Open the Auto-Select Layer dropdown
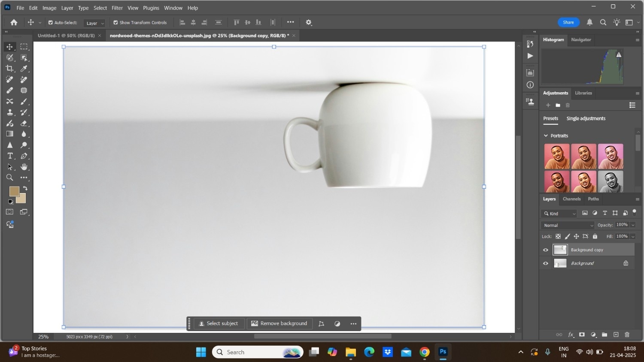Image resolution: width=644 pixels, height=362 pixels. point(94,23)
